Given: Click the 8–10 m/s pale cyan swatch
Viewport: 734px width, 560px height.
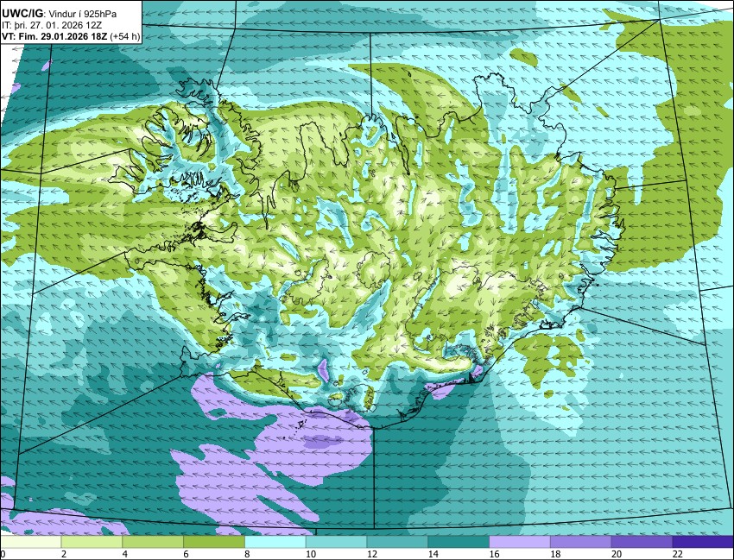Looking at the screenshot, I should (x=275, y=542).
